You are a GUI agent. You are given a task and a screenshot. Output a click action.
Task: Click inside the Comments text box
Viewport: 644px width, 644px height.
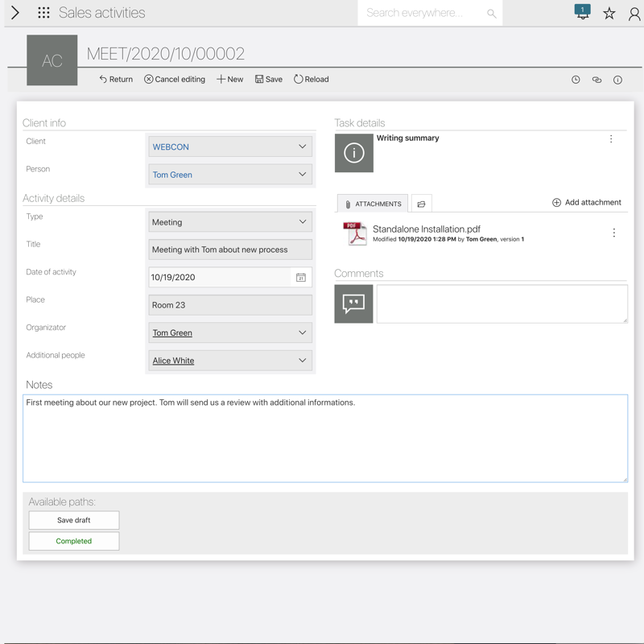[x=502, y=303]
